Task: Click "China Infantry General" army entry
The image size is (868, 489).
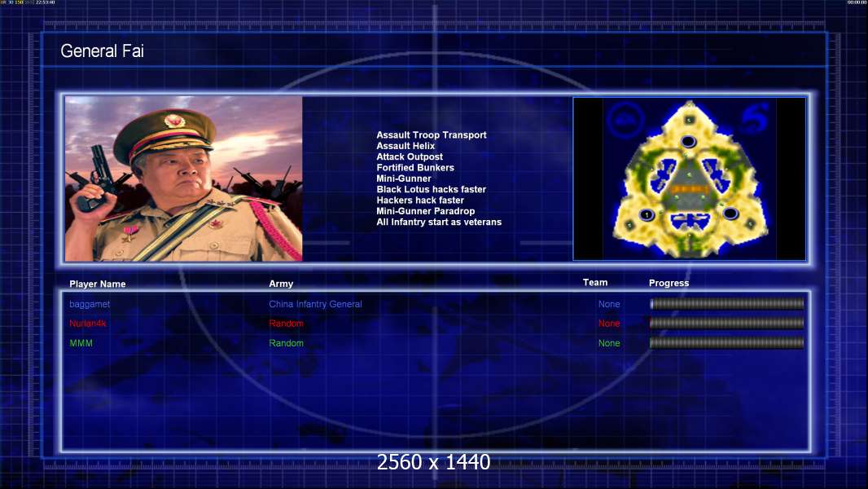Action: 316,304
